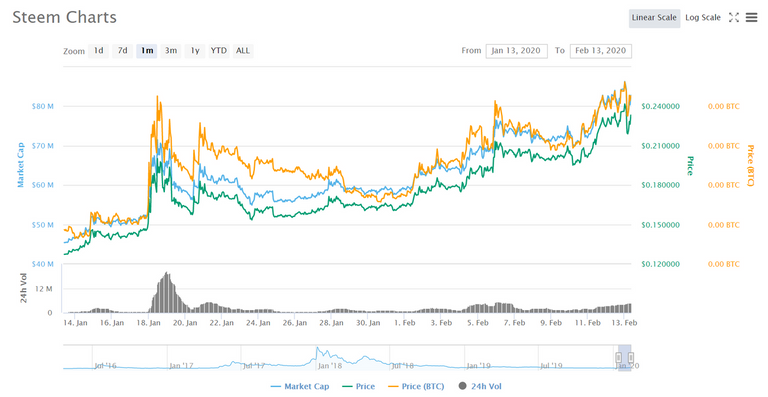Click the right navigator range handle
Image resolution: width=768 pixels, height=397 pixels.
pos(631,358)
